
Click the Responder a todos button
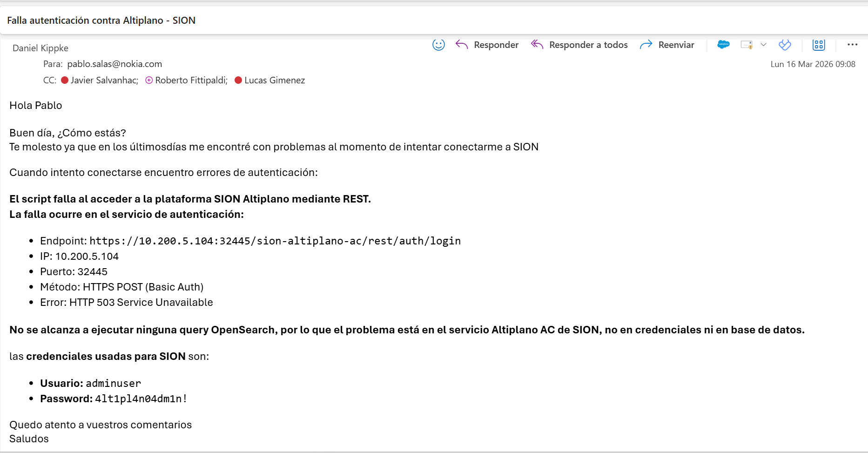pyautogui.click(x=579, y=45)
